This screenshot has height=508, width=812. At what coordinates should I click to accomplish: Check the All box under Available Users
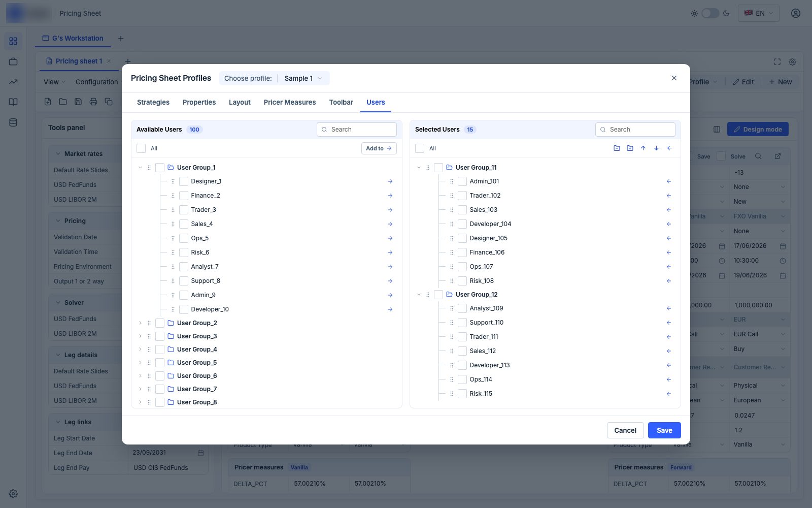point(141,148)
